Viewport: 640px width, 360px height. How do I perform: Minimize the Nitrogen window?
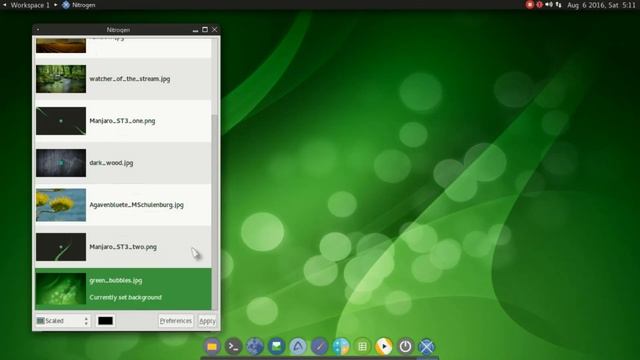pyautogui.click(x=195, y=30)
